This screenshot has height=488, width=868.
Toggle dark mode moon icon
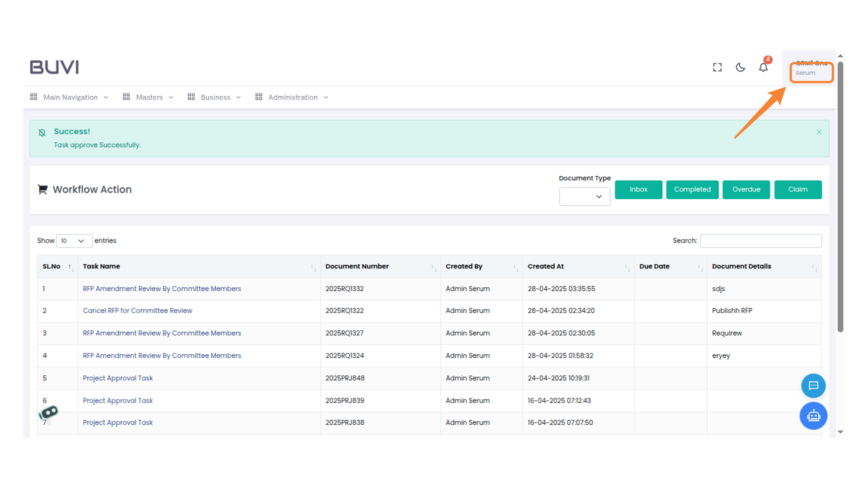point(740,67)
